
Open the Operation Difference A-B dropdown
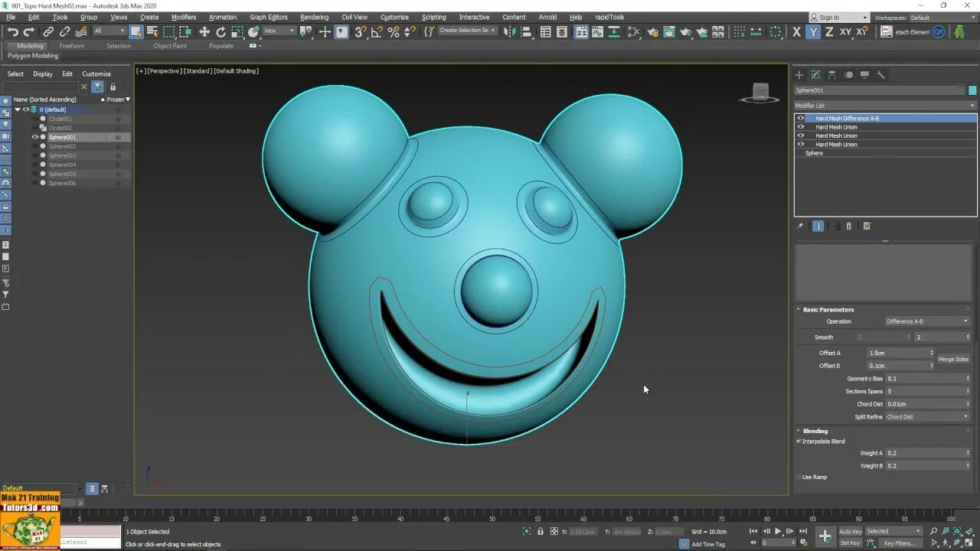(927, 321)
